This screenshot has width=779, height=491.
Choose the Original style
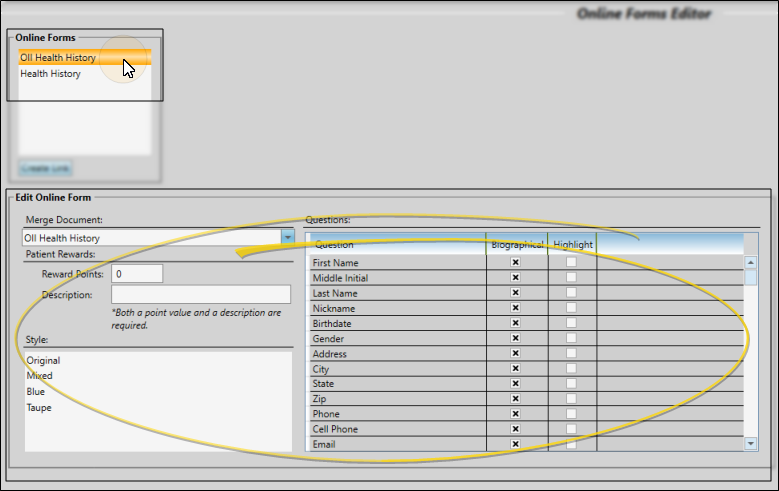coord(43,360)
